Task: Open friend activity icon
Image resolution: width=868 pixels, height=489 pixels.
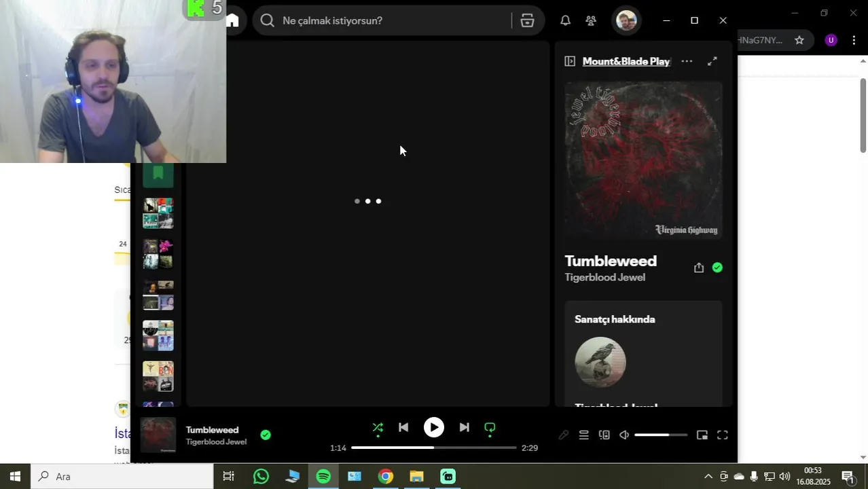Action: click(591, 20)
